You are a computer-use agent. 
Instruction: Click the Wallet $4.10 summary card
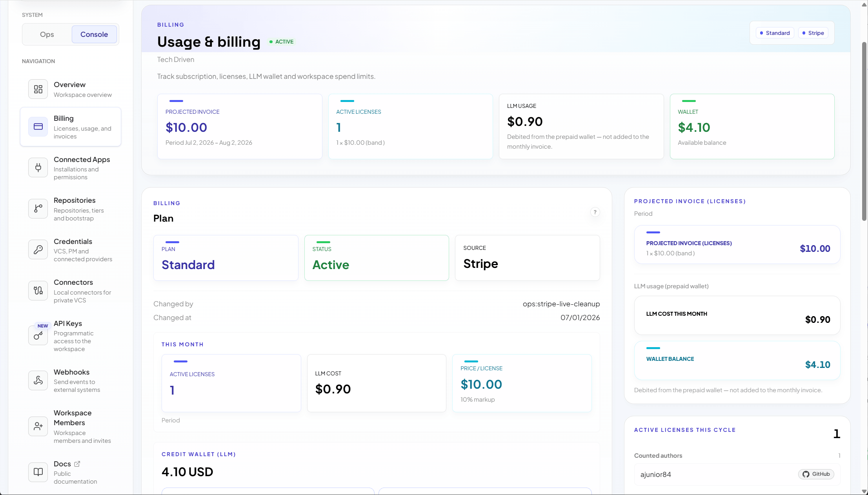click(x=752, y=126)
